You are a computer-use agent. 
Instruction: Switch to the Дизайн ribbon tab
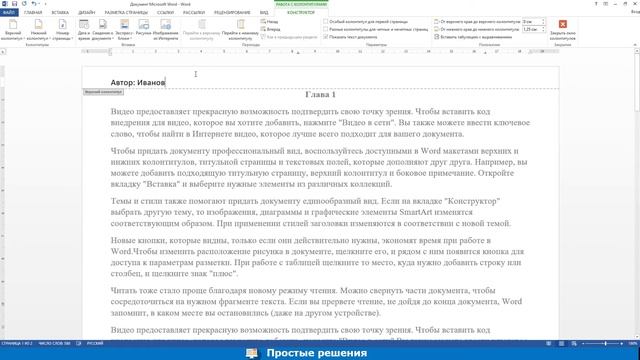[x=87, y=13]
